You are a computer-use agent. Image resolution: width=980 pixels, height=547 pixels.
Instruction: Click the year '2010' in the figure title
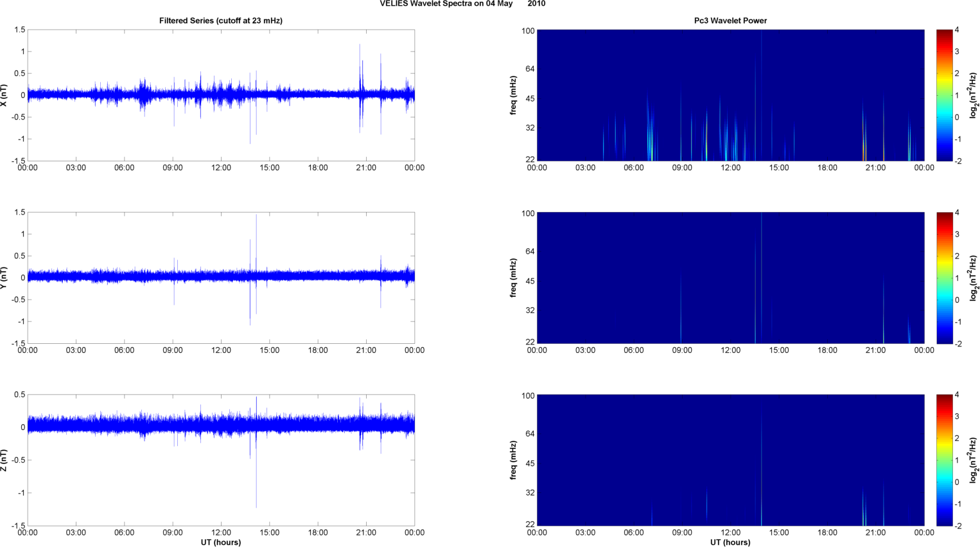(537, 4)
